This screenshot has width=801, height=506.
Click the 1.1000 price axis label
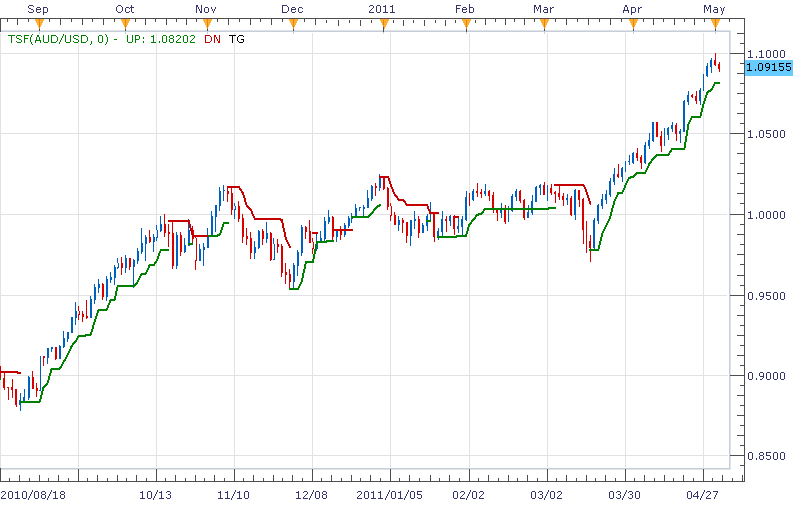click(766, 54)
